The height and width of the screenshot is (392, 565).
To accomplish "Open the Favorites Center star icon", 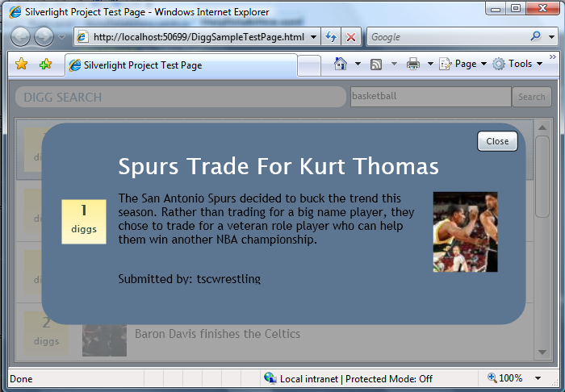I will coord(22,64).
